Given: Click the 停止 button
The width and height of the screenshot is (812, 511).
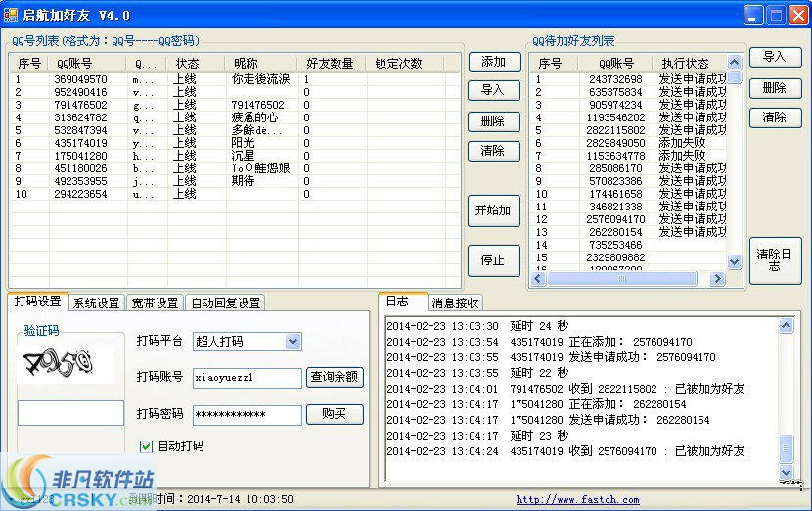Looking at the screenshot, I should (493, 260).
